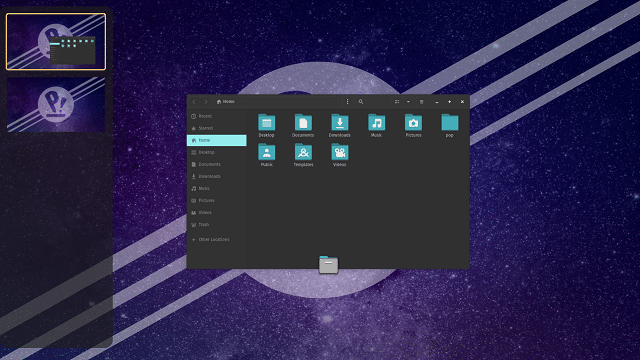Click the Home path bar button
Image resolution: width=640 pixels, height=360 pixels.
tap(226, 102)
